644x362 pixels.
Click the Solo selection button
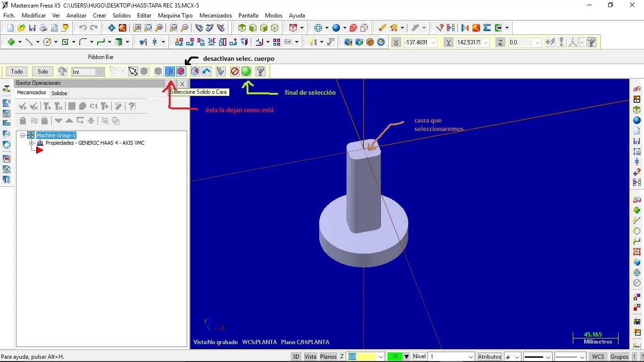point(43,72)
